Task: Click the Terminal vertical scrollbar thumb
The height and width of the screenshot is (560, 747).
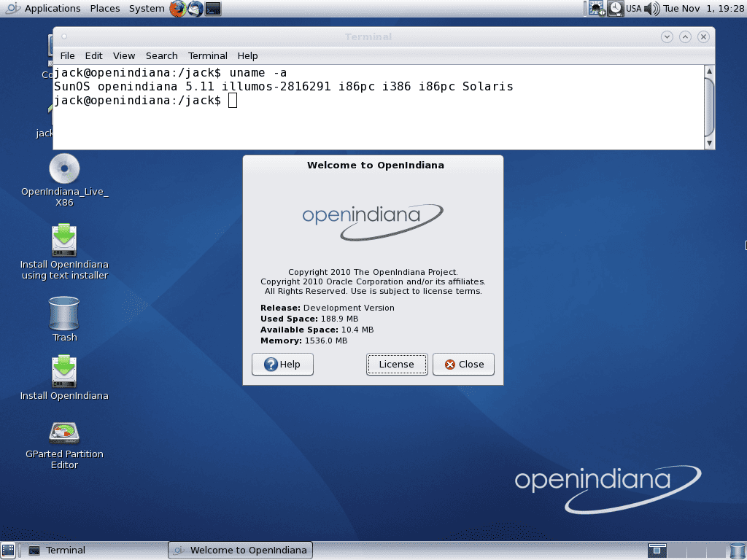Action: [709, 106]
